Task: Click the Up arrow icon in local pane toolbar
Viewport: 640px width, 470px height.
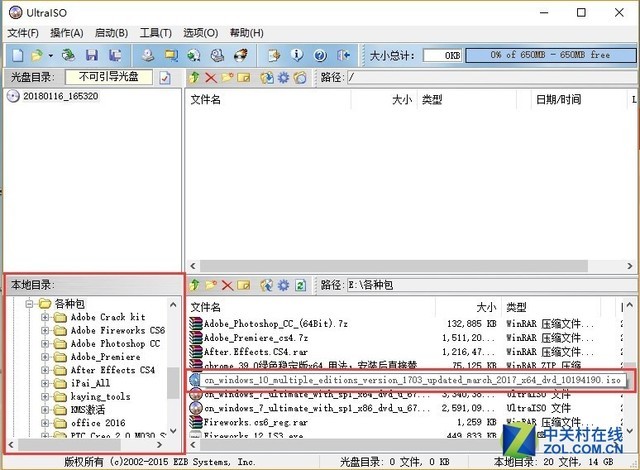Action: tap(194, 285)
